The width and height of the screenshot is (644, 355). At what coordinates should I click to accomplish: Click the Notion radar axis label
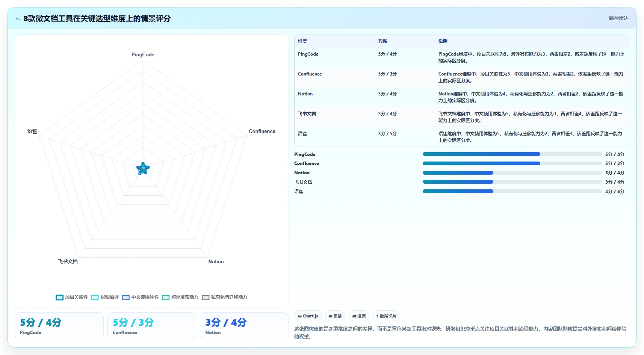[216, 261]
